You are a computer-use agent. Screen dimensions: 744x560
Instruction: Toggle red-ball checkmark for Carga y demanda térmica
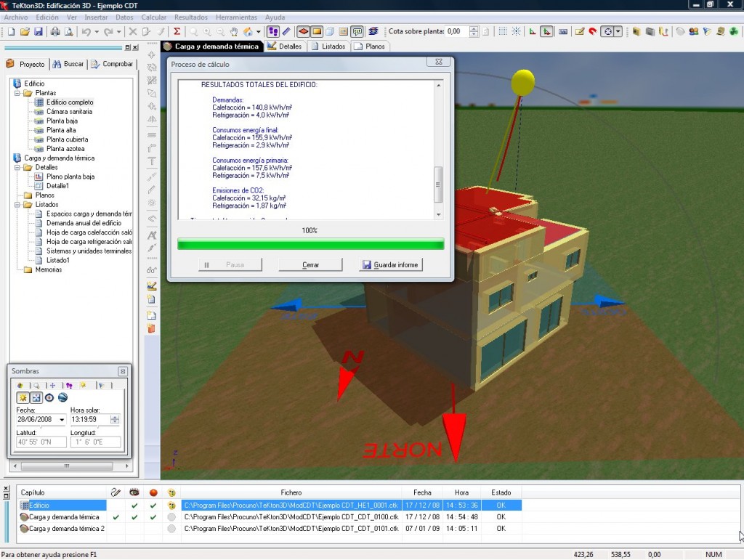click(x=153, y=517)
